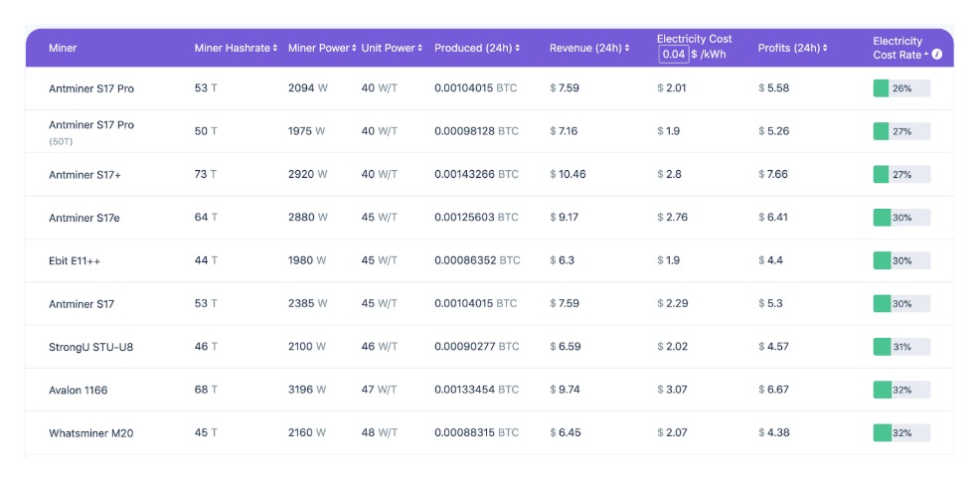
Task: Click the Whatsminer M20 32% rate bar
Action: (901, 432)
